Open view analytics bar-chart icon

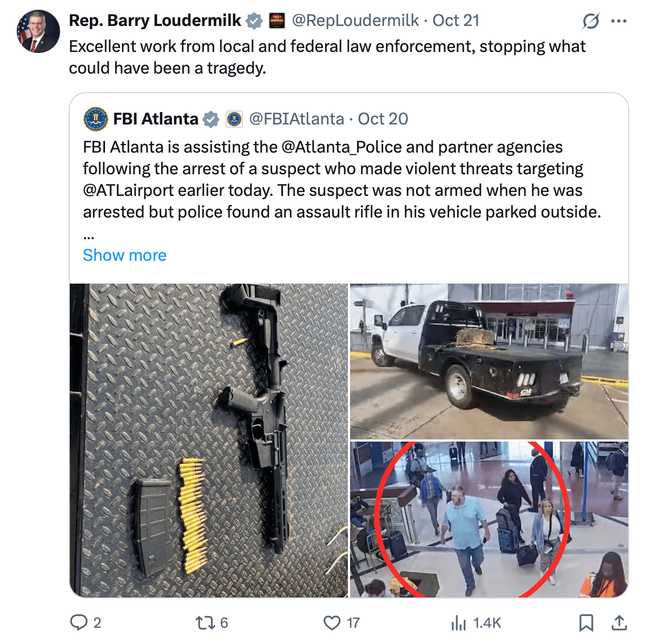458,623
